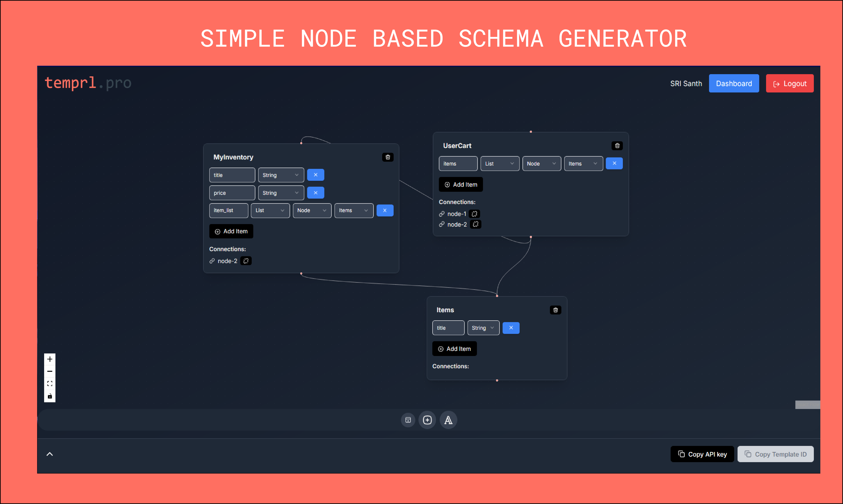Viewport: 843px width, 504px height.
Task: Unlink node-2 connection in MyInventory
Action: pos(246,261)
